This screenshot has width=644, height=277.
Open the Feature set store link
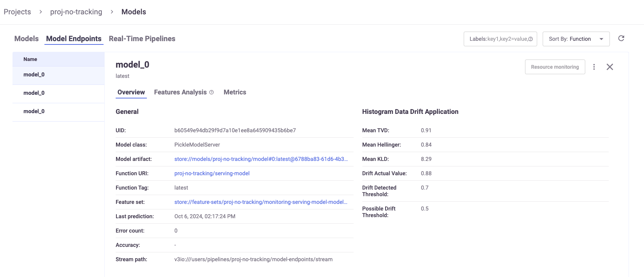click(x=261, y=202)
